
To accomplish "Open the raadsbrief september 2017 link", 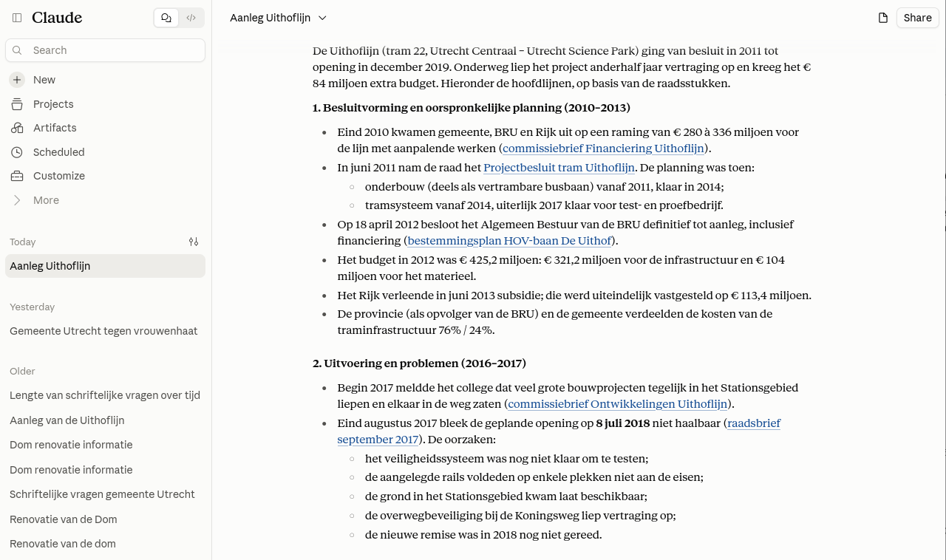I will pyautogui.click(x=559, y=431).
